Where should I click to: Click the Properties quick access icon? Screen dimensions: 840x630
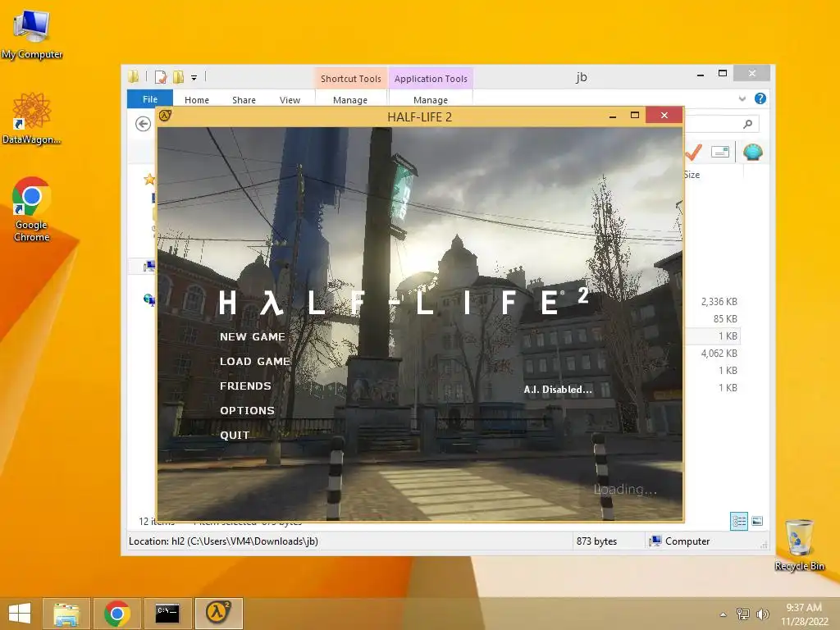[x=161, y=77]
